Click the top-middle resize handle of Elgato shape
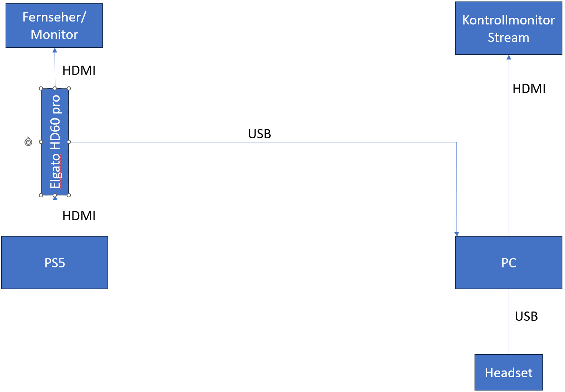565x392 pixels. click(55, 89)
